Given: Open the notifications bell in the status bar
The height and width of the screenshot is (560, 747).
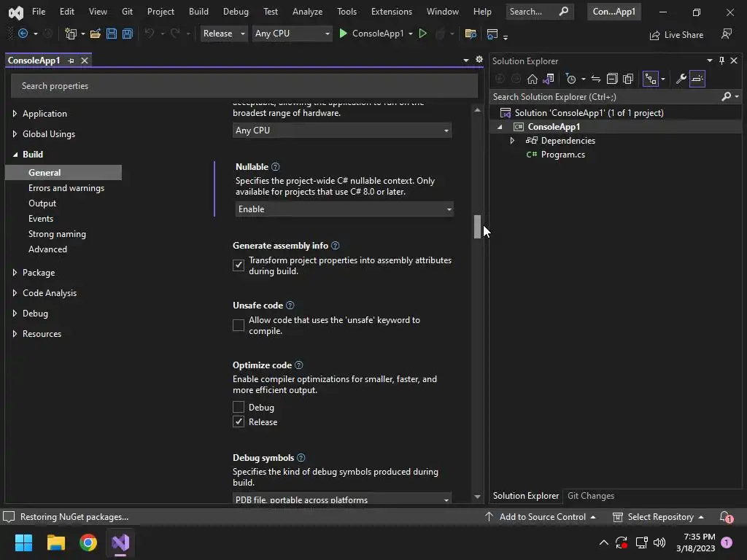Looking at the screenshot, I should [726, 517].
